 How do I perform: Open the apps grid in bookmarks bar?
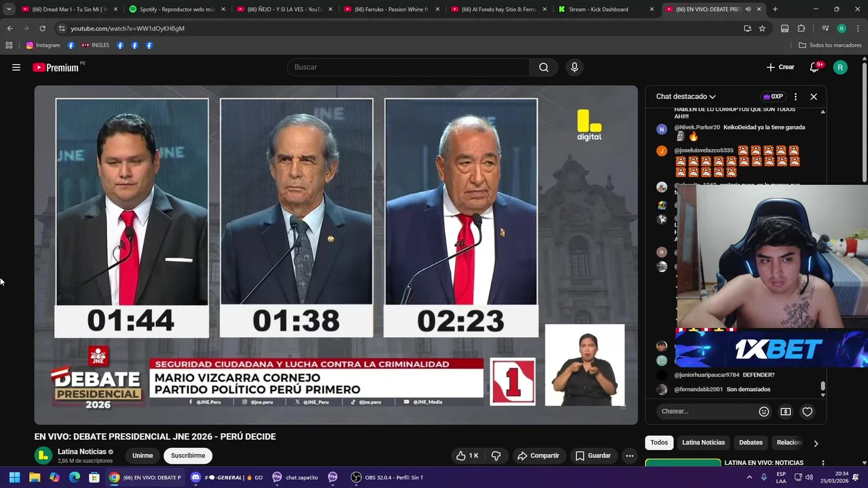tap(9, 45)
